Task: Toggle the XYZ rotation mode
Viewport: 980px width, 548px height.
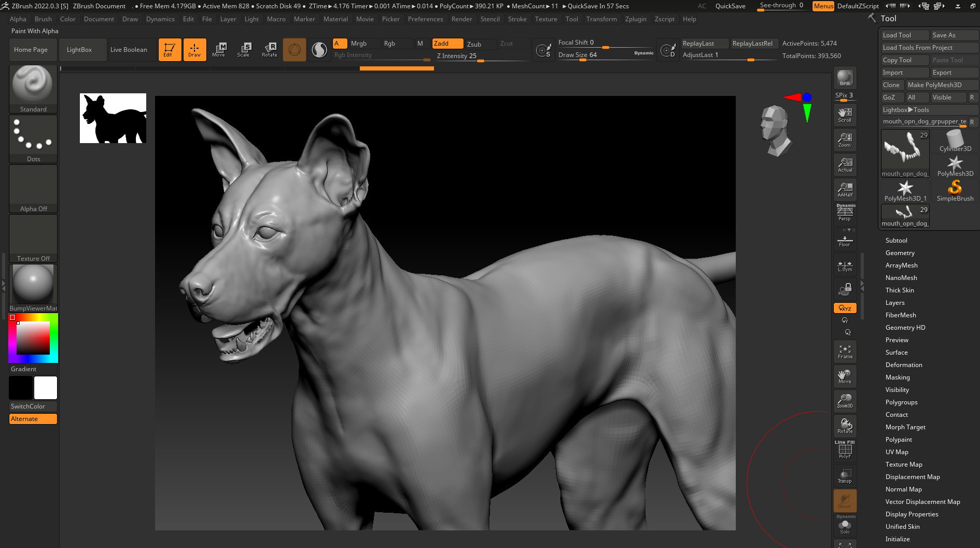Action: pos(845,308)
